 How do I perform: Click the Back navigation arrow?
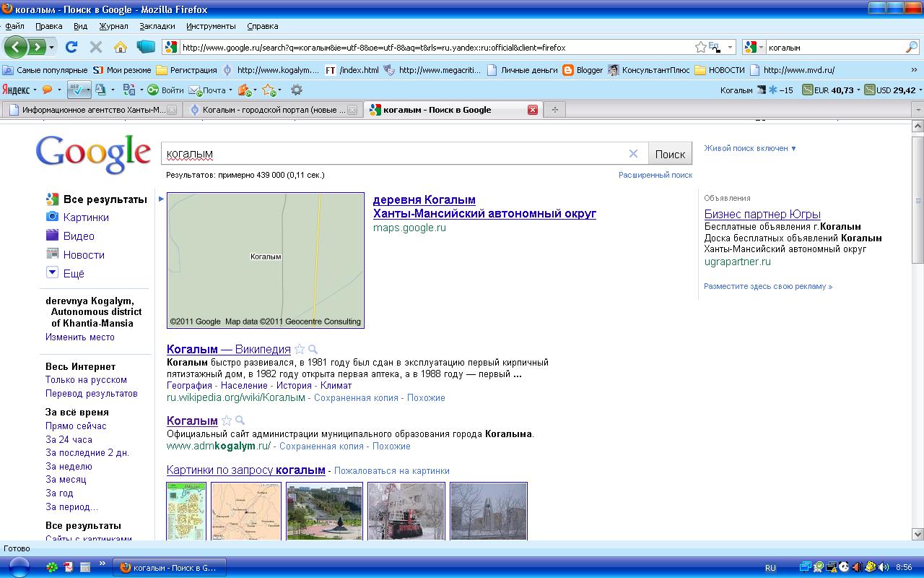coord(16,47)
